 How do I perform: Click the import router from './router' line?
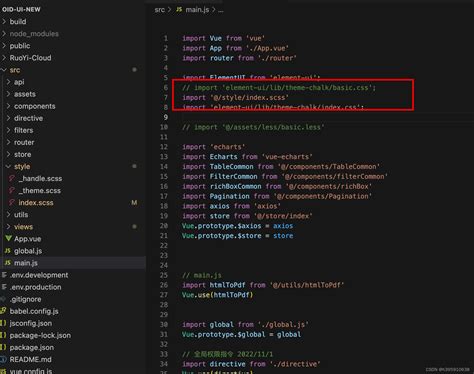(239, 58)
